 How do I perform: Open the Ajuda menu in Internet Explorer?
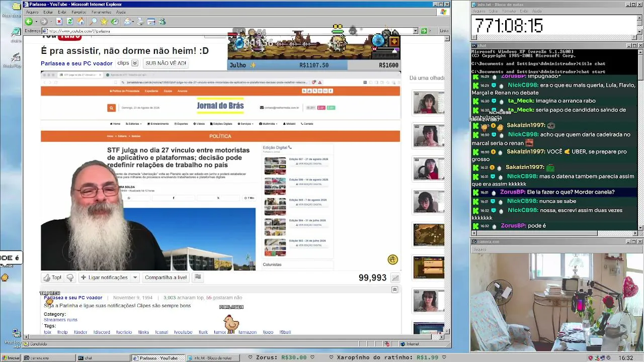pyautogui.click(x=121, y=12)
